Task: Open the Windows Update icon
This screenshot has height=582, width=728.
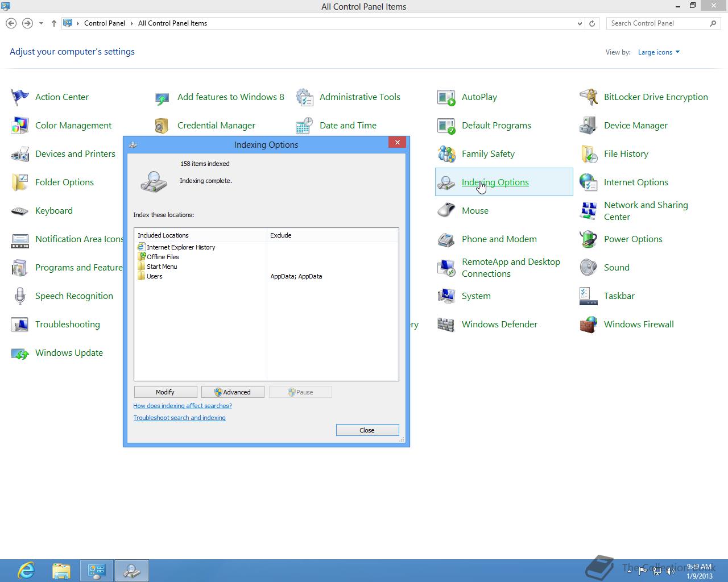Action: tap(20, 353)
